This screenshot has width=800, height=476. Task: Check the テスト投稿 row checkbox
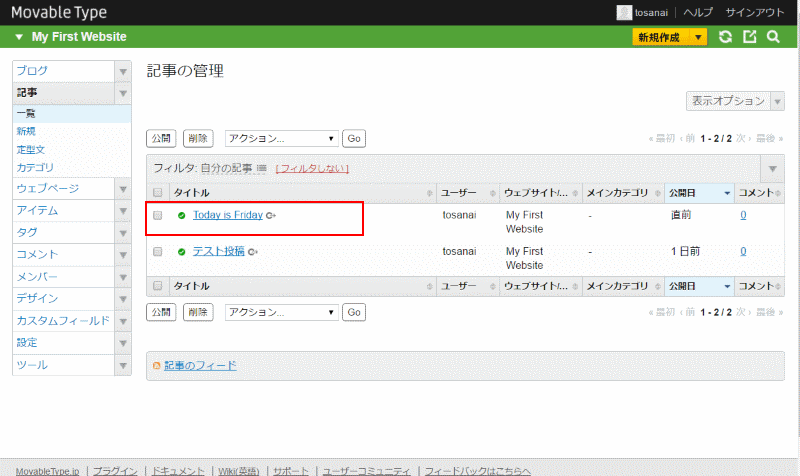pos(158,252)
